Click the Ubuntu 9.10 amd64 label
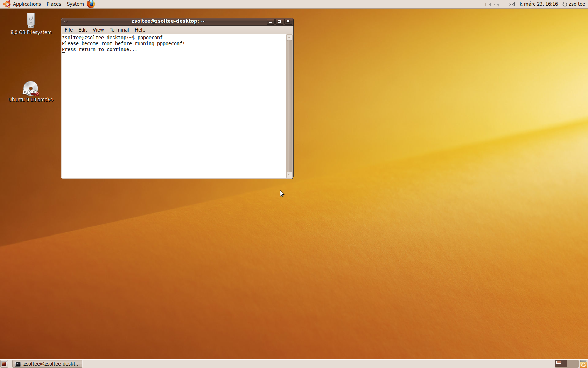588x368 pixels. tap(31, 100)
